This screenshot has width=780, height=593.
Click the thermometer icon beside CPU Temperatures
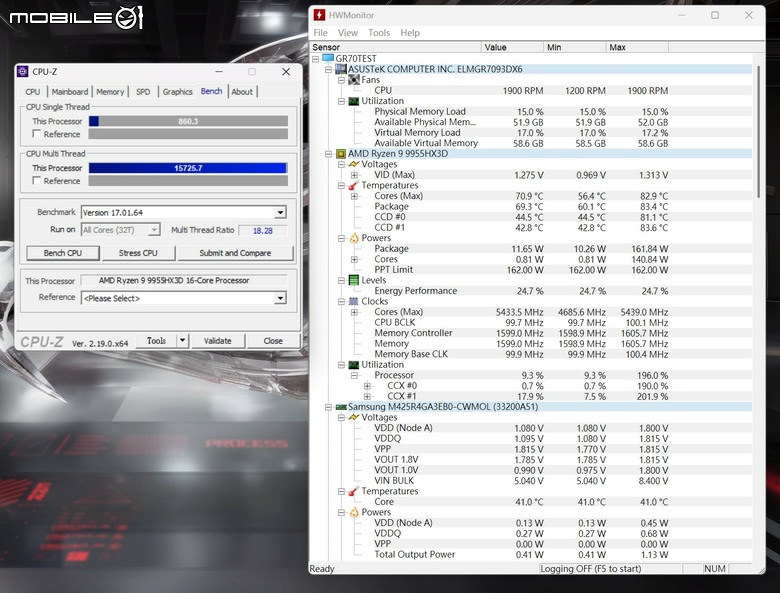click(x=354, y=185)
